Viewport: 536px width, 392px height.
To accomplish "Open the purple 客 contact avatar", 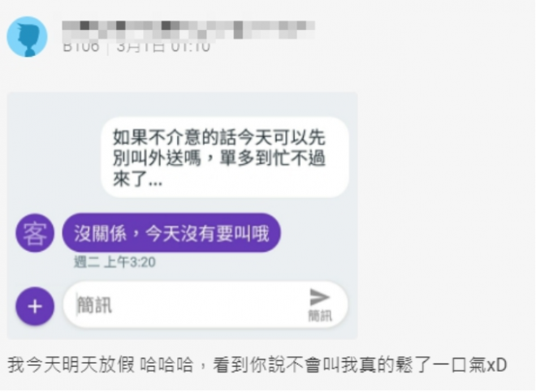I will click(x=35, y=233).
